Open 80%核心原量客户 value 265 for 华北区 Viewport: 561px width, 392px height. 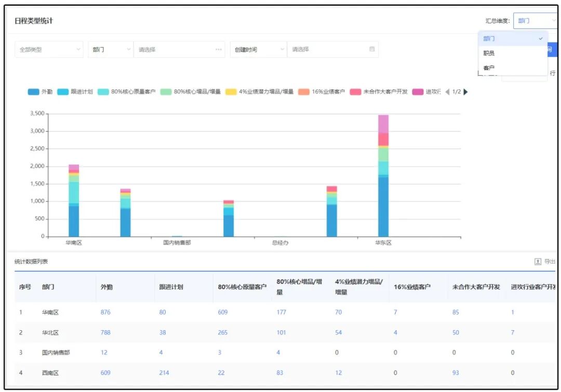[x=222, y=333]
